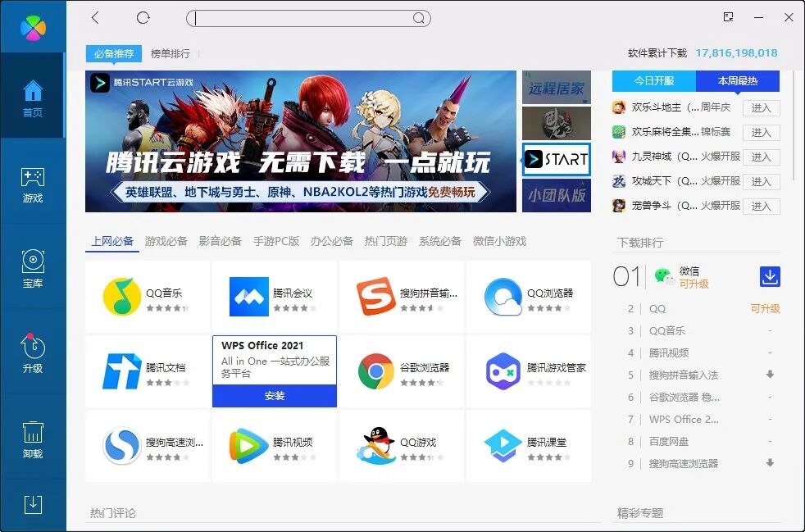Enter 宠兽争斗 with its 进入 button
Screen dimensions: 805x532
(x=762, y=206)
